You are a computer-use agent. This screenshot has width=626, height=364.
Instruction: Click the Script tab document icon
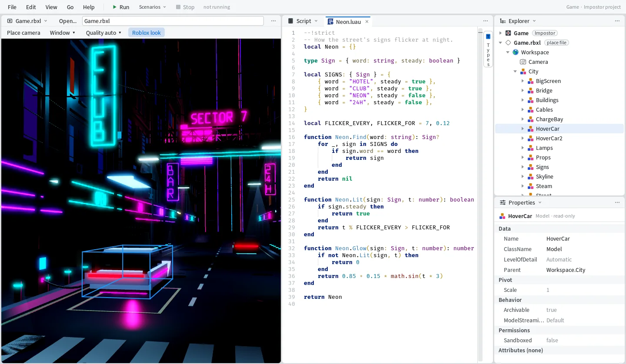[x=290, y=21]
